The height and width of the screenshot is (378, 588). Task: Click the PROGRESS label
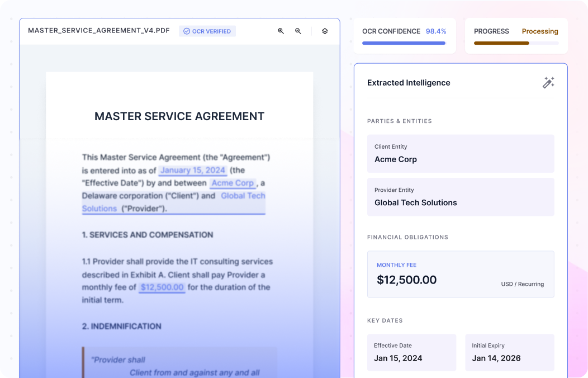click(x=491, y=31)
